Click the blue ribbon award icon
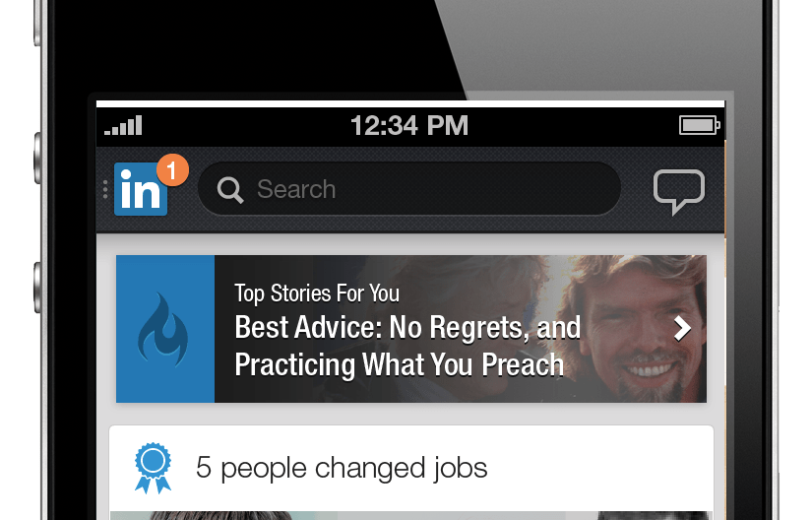Viewport: 812px width, 520px height. 153,468
